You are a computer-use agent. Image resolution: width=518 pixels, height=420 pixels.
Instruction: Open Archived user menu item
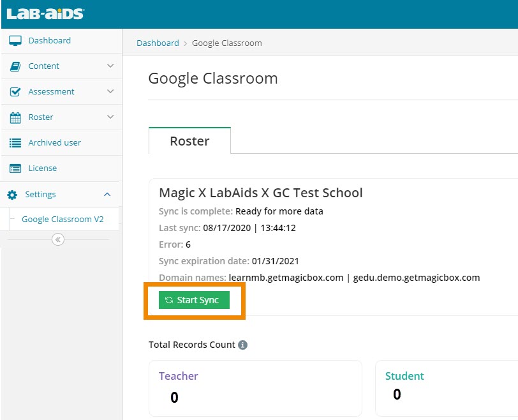(54, 142)
